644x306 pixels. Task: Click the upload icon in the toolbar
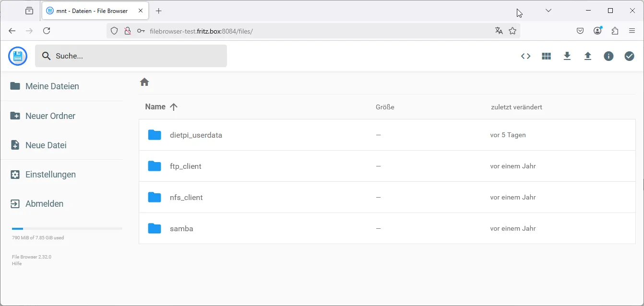(588, 56)
